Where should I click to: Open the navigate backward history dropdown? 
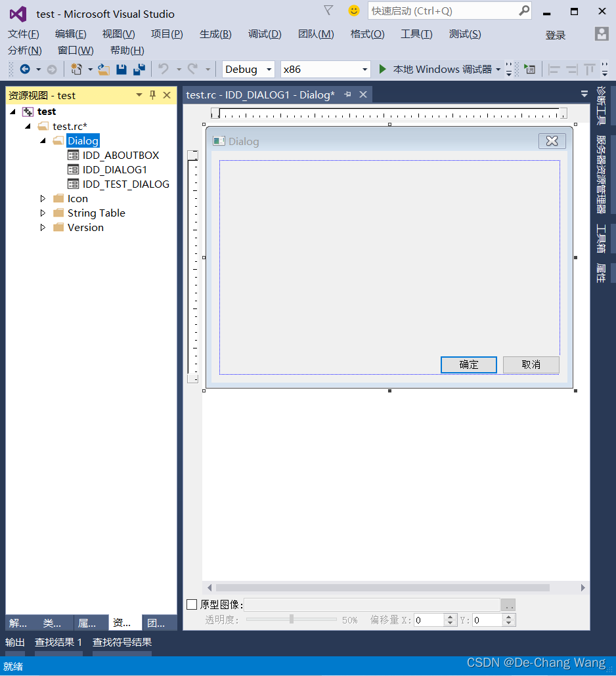pos(38,70)
